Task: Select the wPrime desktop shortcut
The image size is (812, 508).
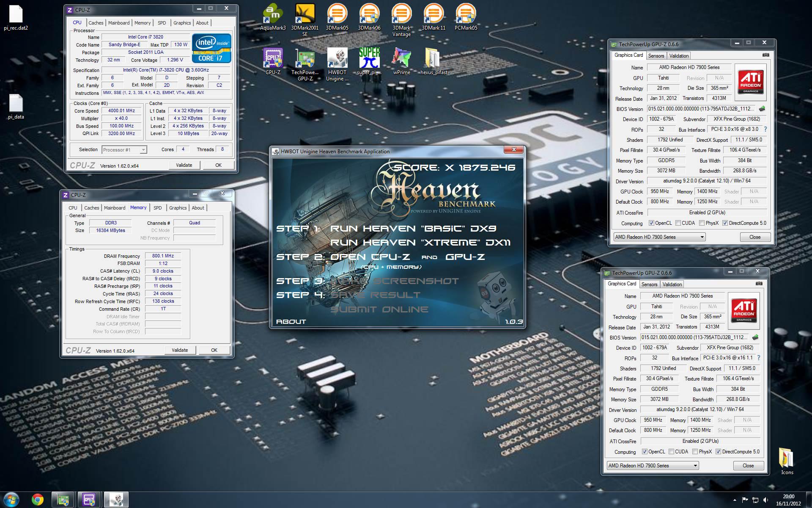Action: (401, 61)
